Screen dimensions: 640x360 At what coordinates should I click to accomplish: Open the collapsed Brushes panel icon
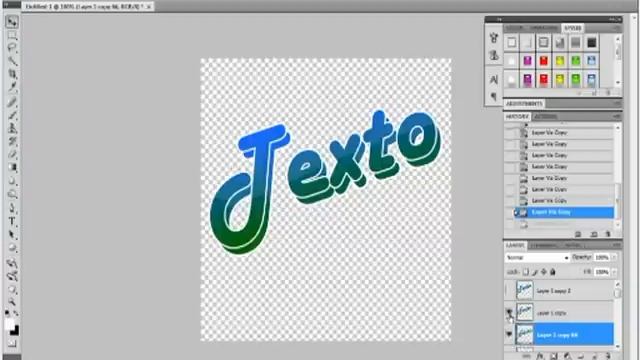click(x=494, y=38)
